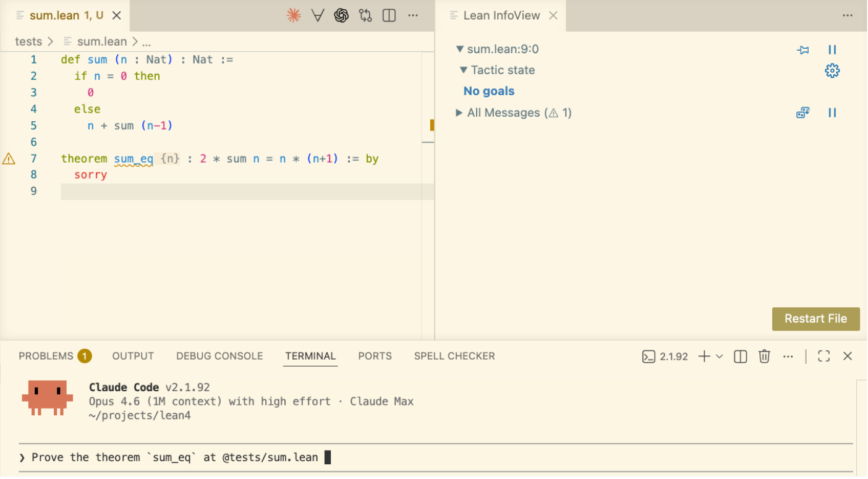868x479 pixels.
Task: Switch to the PROBLEMS tab
Action: pos(46,356)
